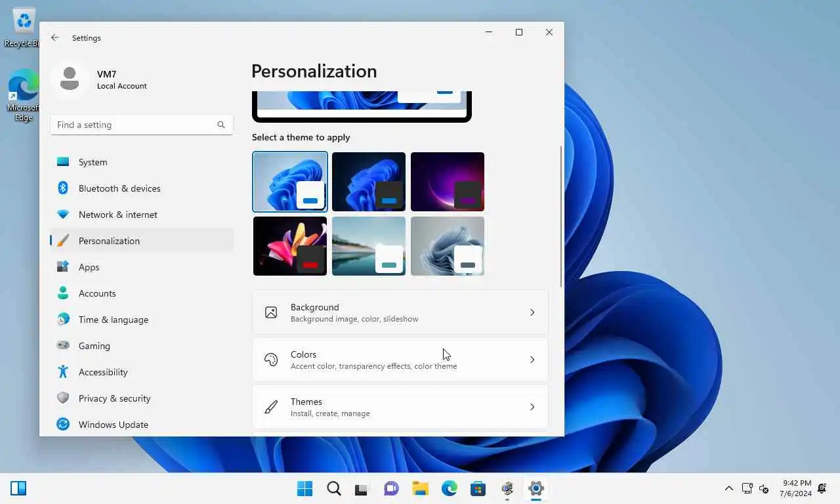Open Colors accent settings

pyautogui.click(x=400, y=360)
